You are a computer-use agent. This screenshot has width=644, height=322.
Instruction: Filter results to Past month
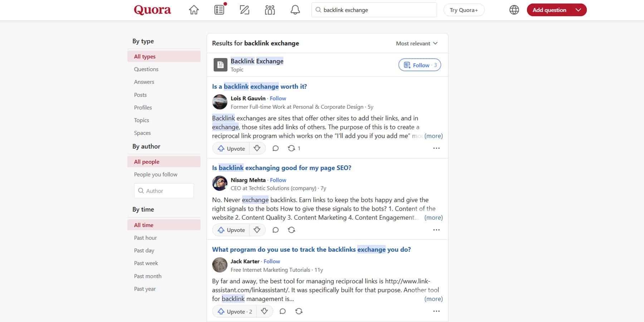coord(147,276)
